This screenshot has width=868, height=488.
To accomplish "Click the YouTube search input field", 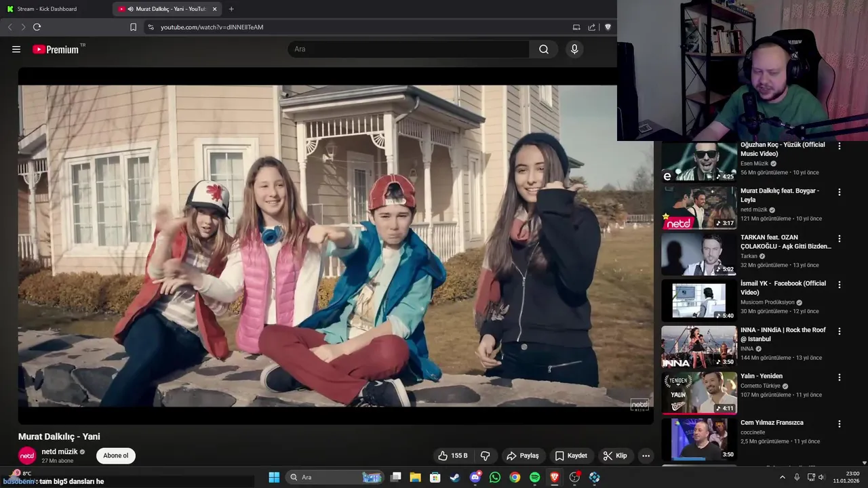I will [409, 49].
